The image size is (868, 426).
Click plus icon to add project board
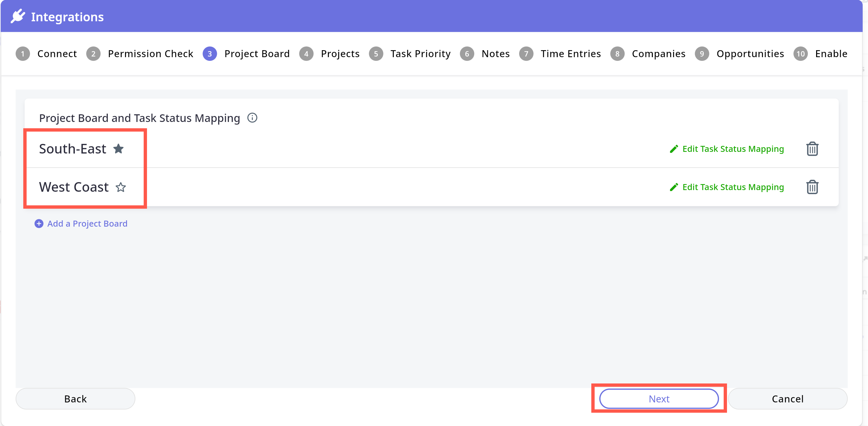(39, 224)
